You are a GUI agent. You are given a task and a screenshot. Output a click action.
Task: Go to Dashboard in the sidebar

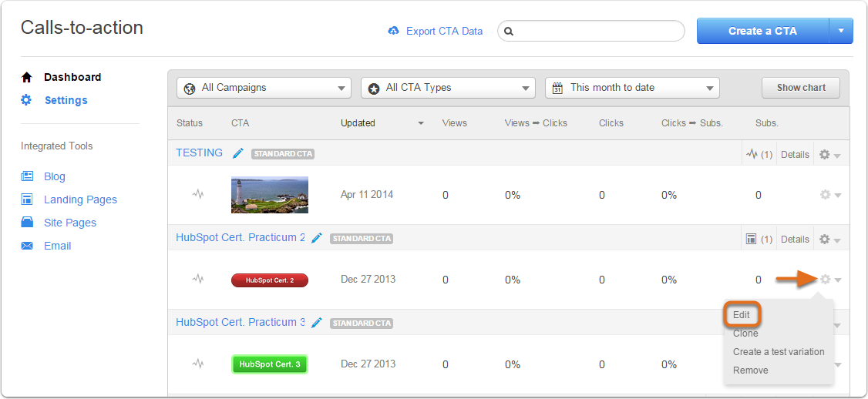(72, 78)
